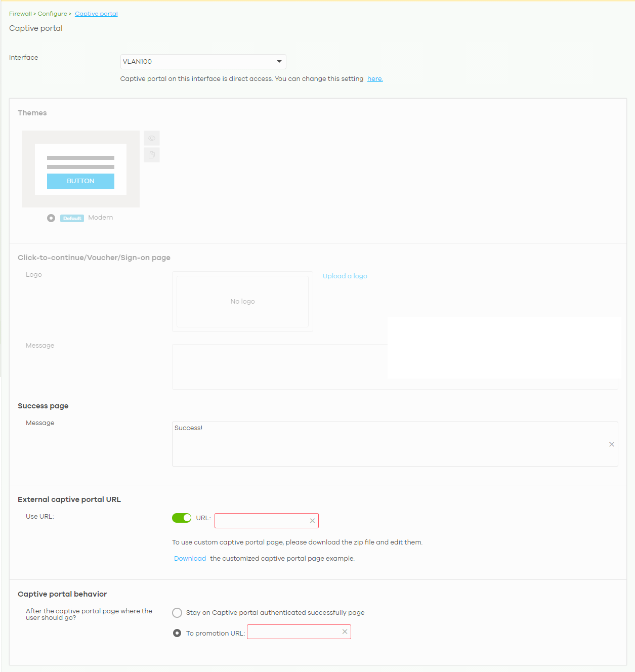Disable the Use URL toggle
The image size is (635, 672).
coord(182,518)
